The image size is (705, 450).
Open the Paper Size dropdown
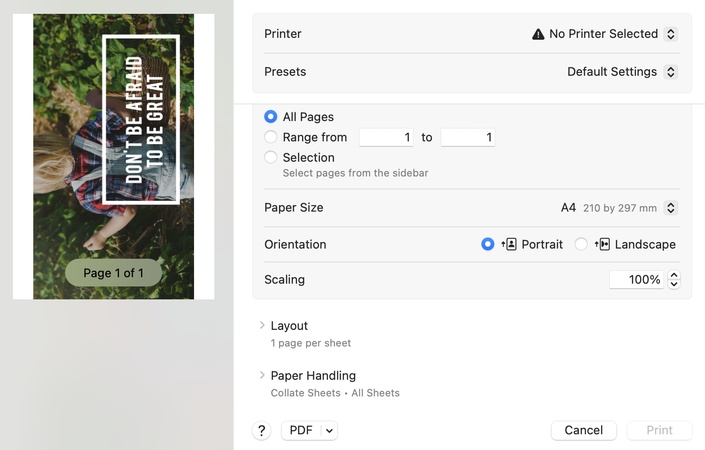tap(670, 208)
